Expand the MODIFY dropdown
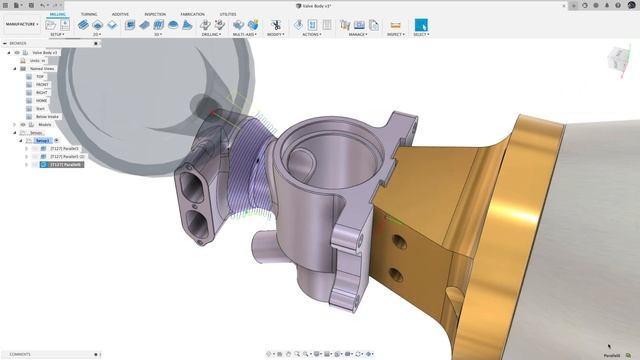This screenshot has height=360, width=640. (276, 35)
